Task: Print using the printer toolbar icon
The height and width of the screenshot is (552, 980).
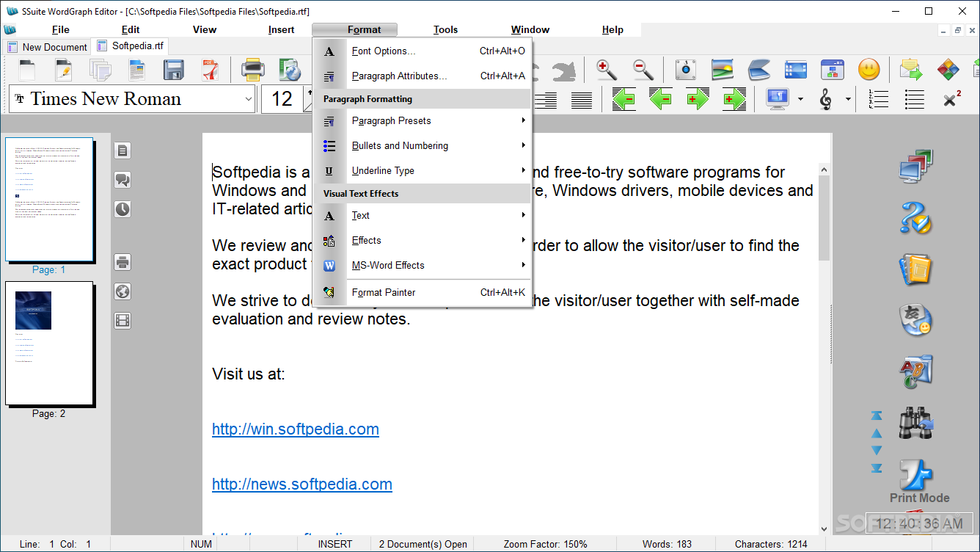Action: pos(253,70)
